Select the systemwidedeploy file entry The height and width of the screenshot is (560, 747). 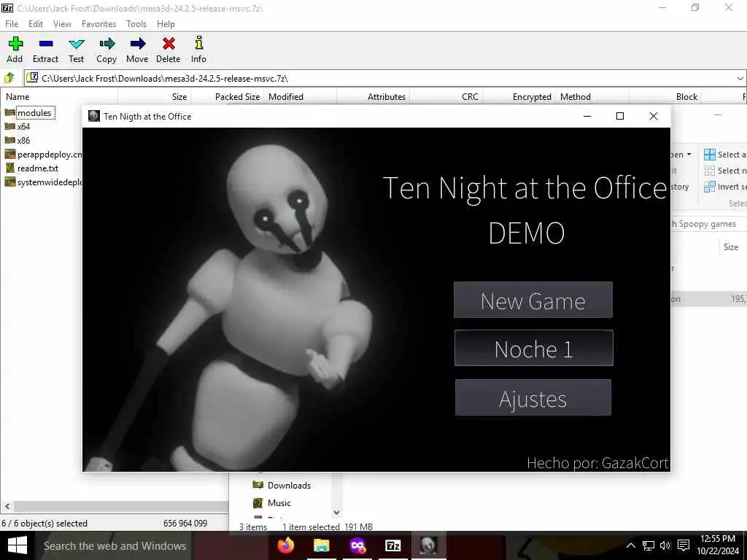(x=43, y=182)
